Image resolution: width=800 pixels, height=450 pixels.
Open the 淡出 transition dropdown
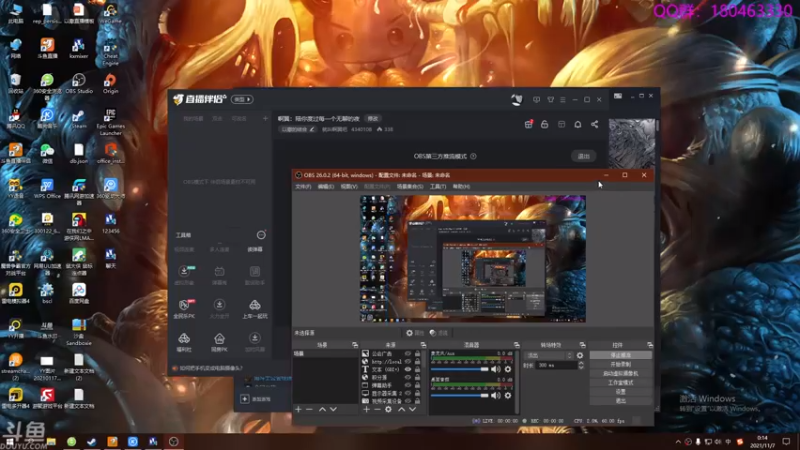[x=549, y=355]
